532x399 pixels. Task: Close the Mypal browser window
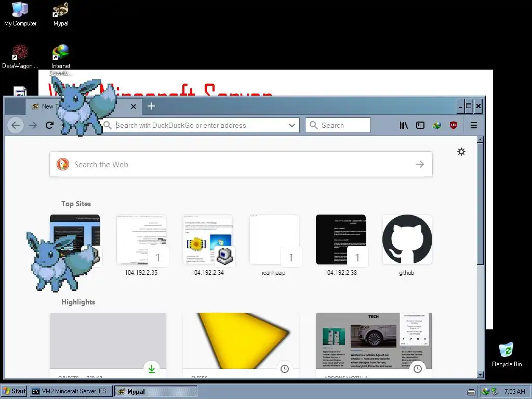[478, 106]
